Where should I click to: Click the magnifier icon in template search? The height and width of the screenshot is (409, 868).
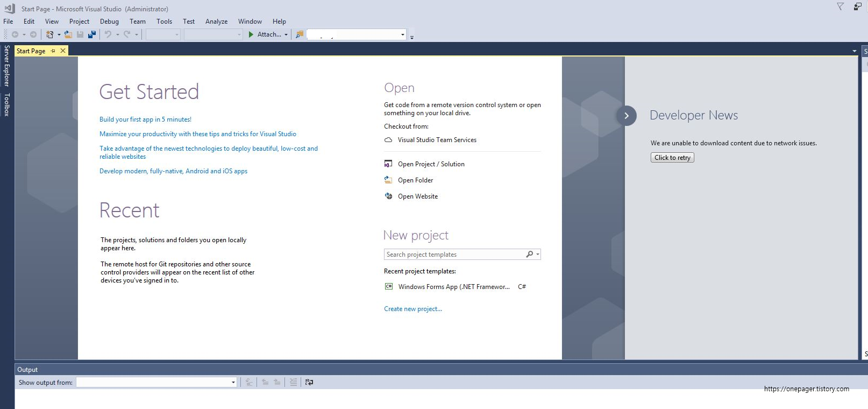(x=529, y=255)
